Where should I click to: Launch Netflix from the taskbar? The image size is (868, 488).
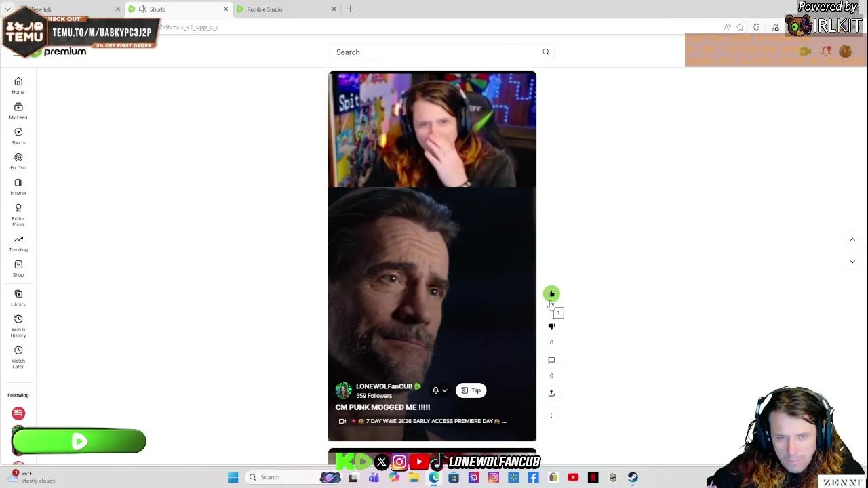593,477
